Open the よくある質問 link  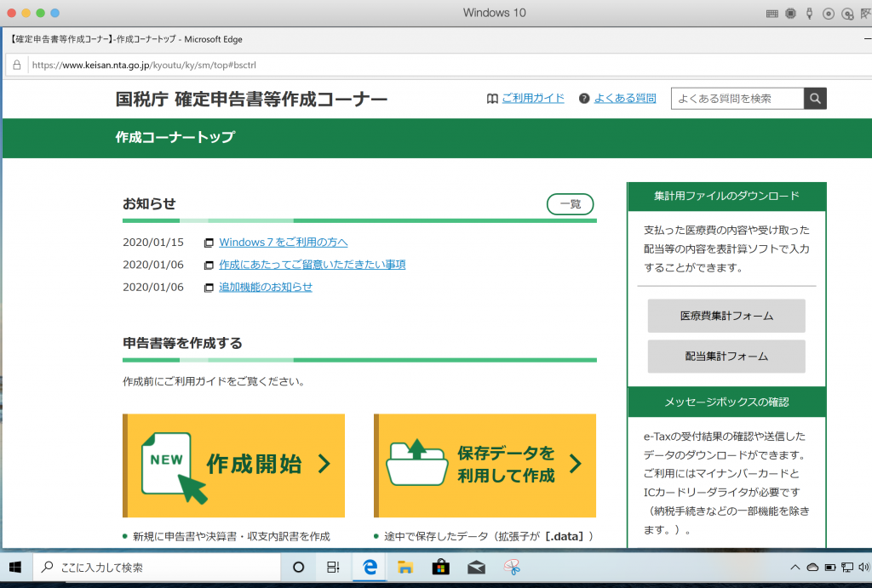point(624,99)
